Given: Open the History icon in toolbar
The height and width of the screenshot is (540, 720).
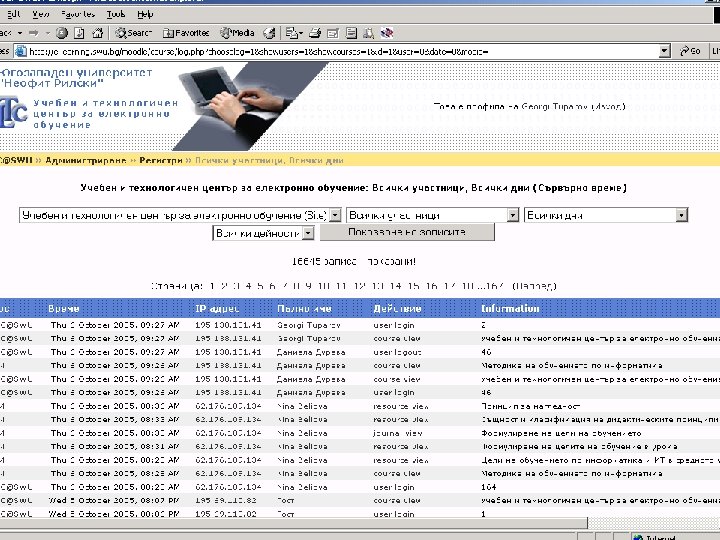Looking at the screenshot, I should (x=269, y=33).
